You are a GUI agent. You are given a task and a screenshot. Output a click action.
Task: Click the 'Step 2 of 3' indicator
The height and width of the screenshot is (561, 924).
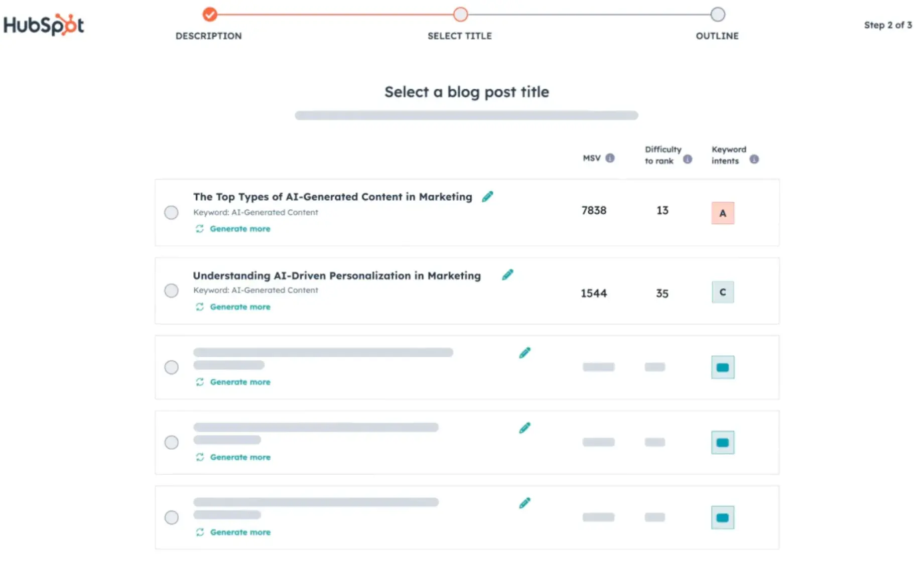888,25
